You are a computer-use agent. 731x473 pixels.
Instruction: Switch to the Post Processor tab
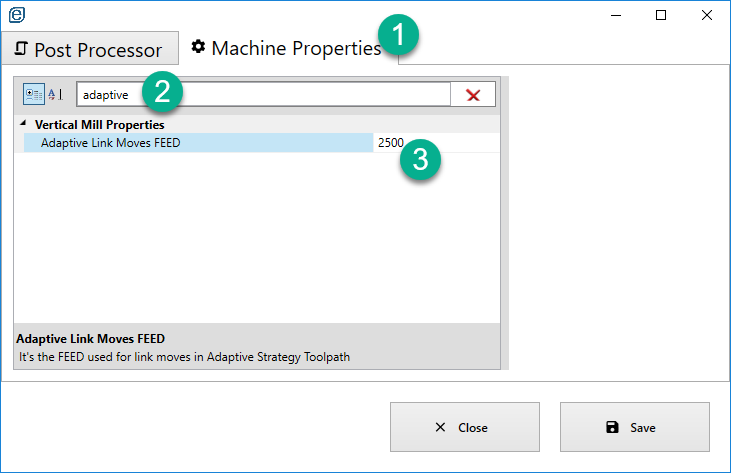pos(90,49)
